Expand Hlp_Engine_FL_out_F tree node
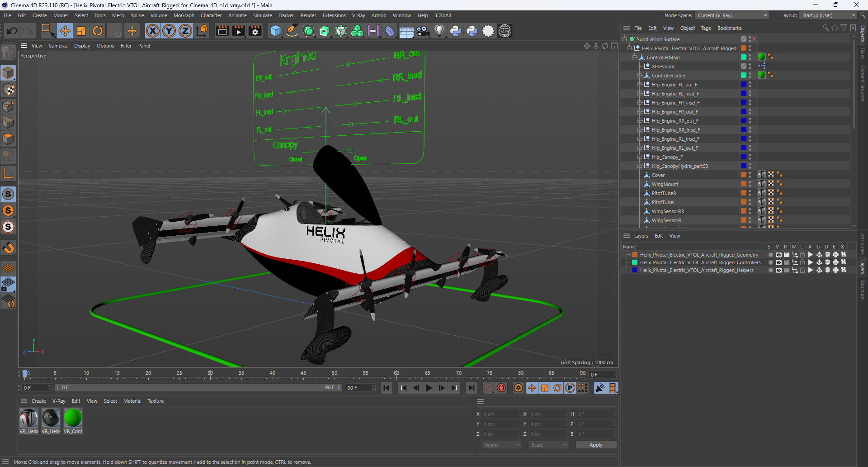The width and height of the screenshot is (868, 467). point(639,84)
